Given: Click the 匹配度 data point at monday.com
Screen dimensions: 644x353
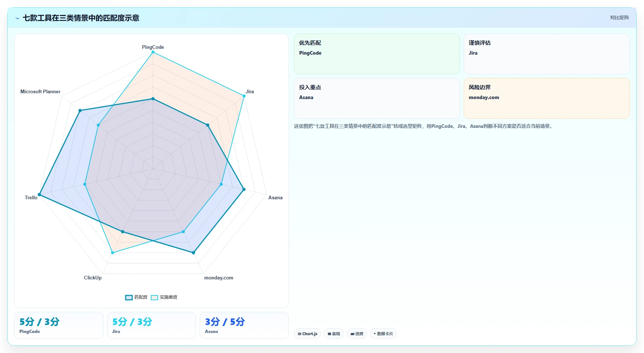Looking at the screenshot, I should point(193,252).
